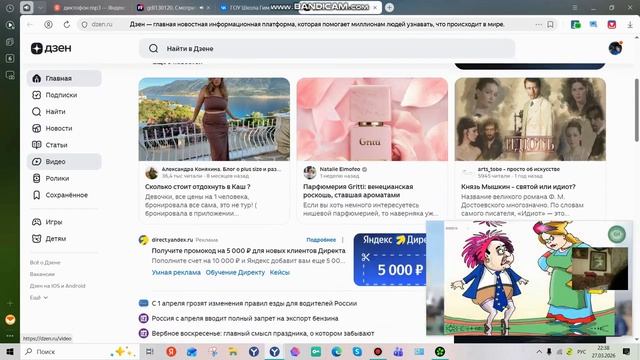Open Видео section
This screenshot has width=640, height=360.
(x=64, y=162)
